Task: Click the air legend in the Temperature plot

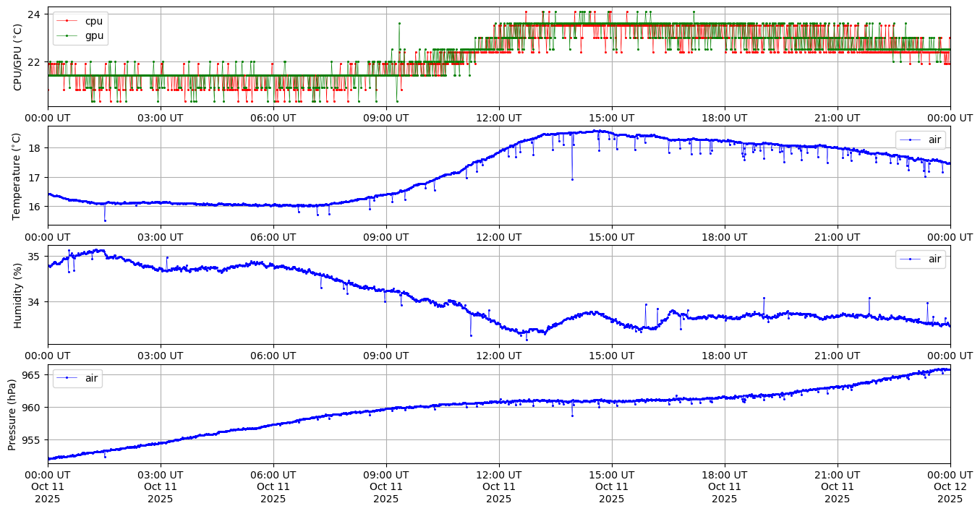Action: coord(920,140)
